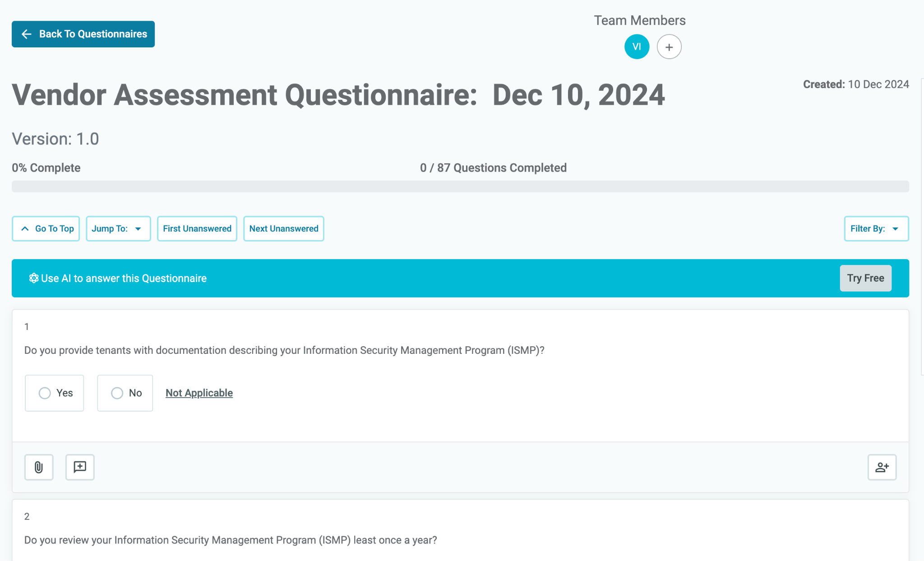Add a comment on question 1
Image resolution: width=924 pixels, height=561 pixels.
pyautogui.click(x=80, y=467)
